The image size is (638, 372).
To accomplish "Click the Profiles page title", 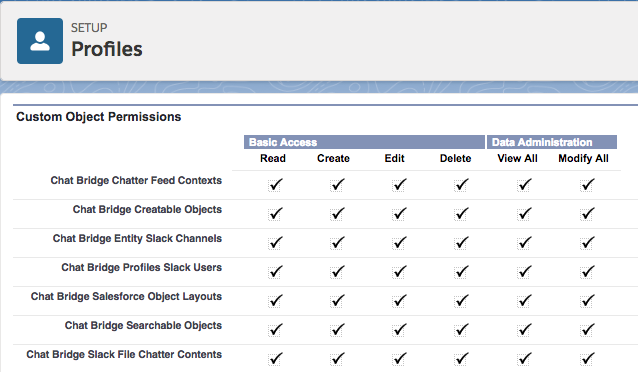I will point(107,49).
